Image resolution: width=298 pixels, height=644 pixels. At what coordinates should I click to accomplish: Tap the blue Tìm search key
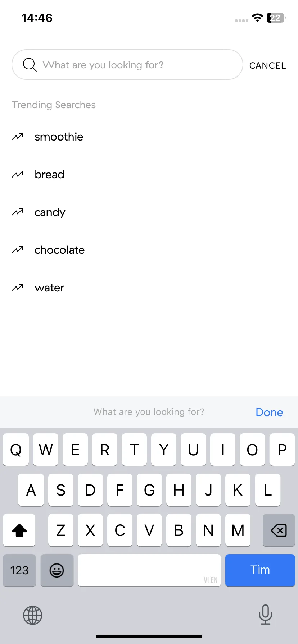(260, 570)
